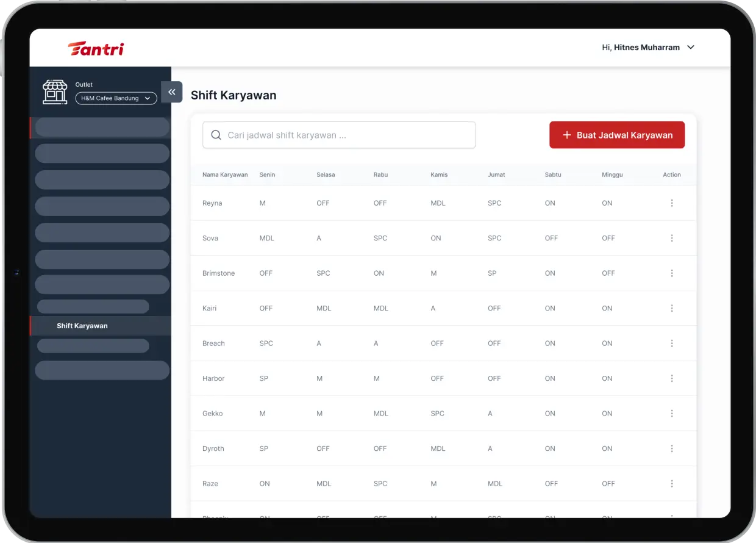Click the search magnifier icon

(x=216, y=135)
